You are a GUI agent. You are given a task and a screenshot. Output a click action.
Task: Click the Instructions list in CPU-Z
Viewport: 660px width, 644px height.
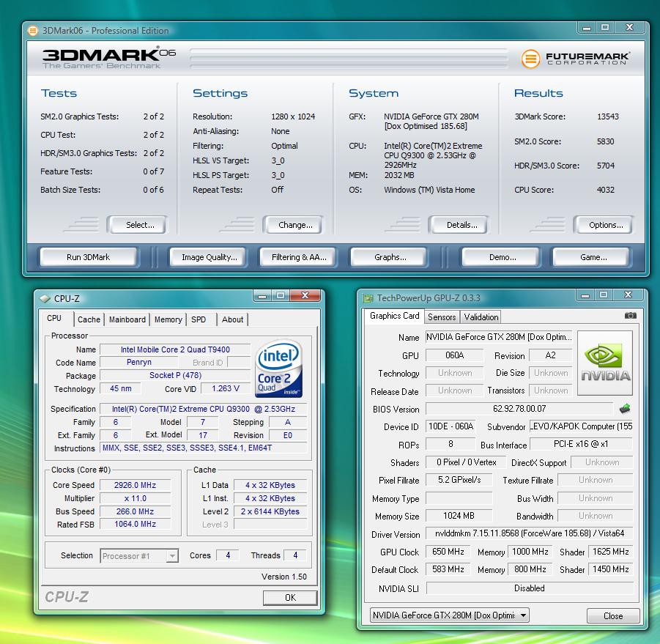pyautogui.click(x=204, y=448)
